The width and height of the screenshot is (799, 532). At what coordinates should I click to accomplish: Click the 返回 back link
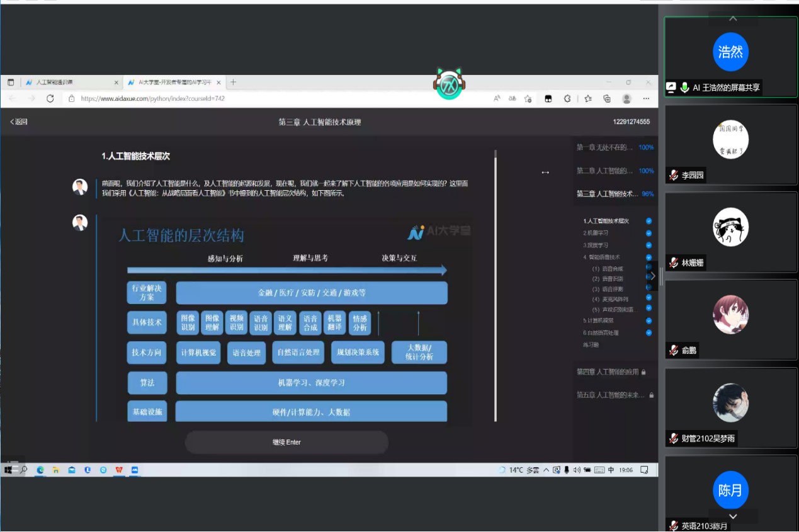tap(19, 122)
